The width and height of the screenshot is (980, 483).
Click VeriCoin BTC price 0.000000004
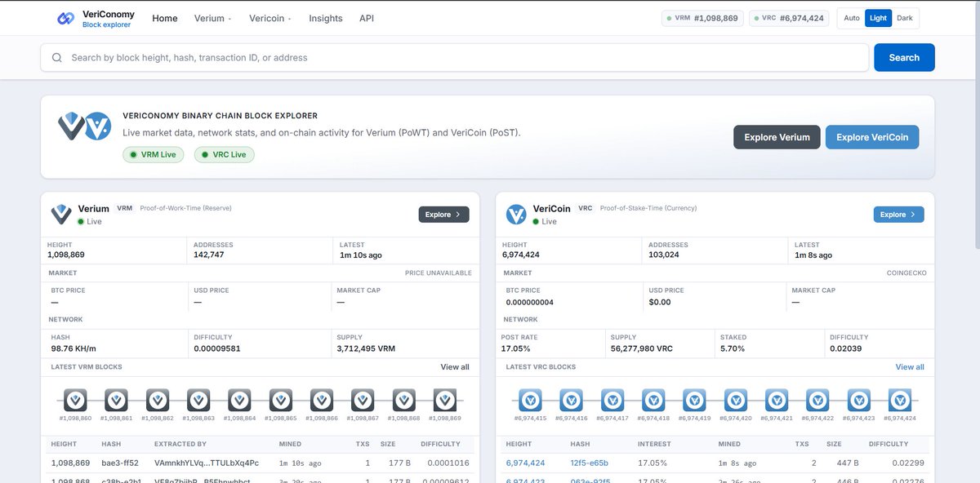pos(529,302)
